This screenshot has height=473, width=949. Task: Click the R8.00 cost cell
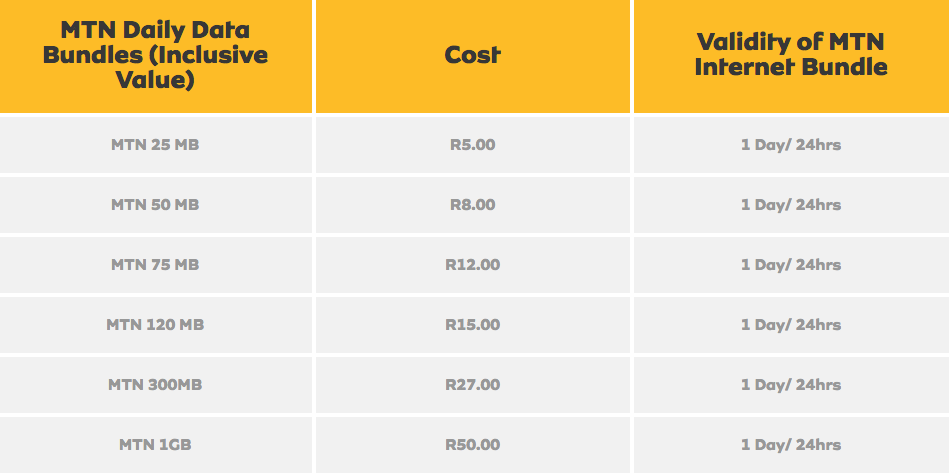[473, 204]
